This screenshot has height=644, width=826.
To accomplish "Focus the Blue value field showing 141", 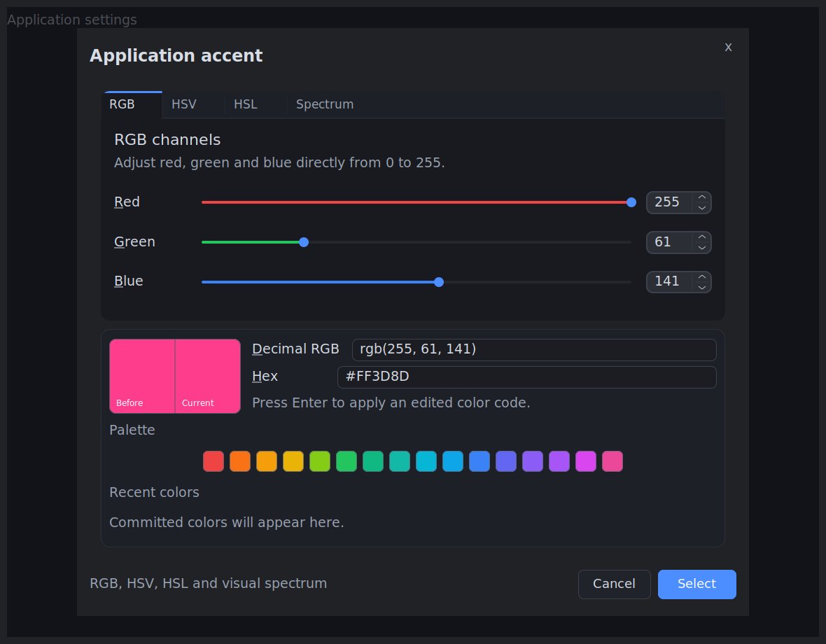I will tap(669, 281).
